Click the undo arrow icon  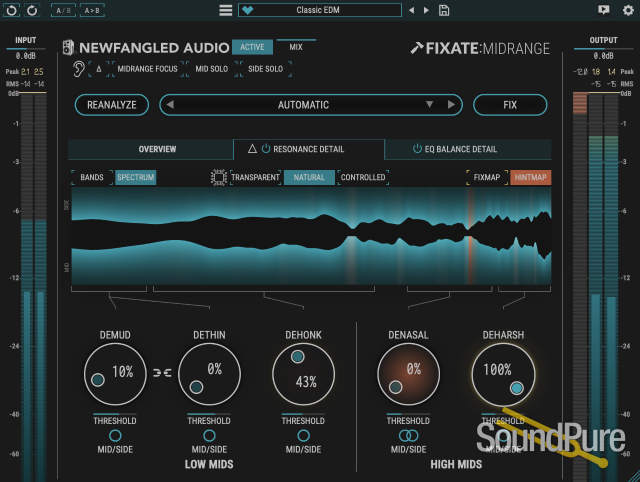[x=11, y=10]
